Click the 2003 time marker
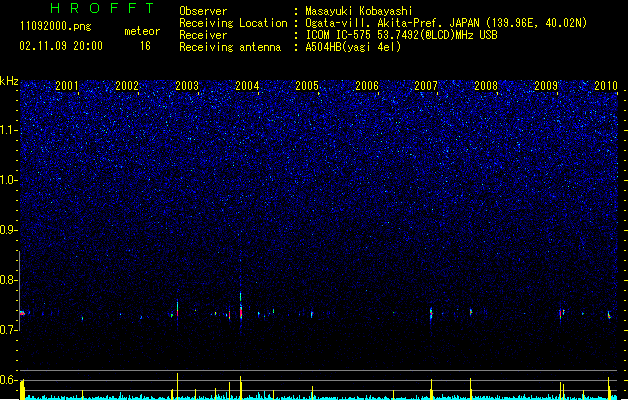 click(x=187, y=85)
